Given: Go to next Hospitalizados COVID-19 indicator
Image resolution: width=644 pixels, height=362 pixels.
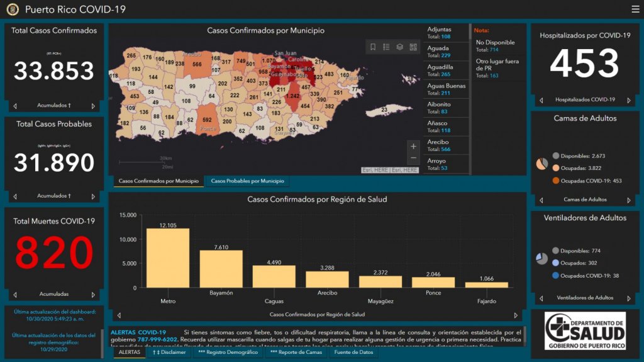Looking at the screenshot, I should tap(629, 100).
